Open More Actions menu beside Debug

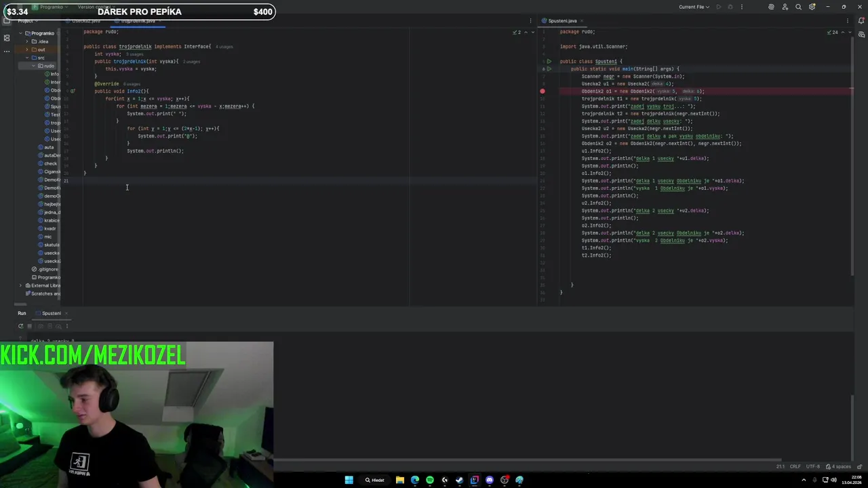pyautogui.click(x=741, y=7)
